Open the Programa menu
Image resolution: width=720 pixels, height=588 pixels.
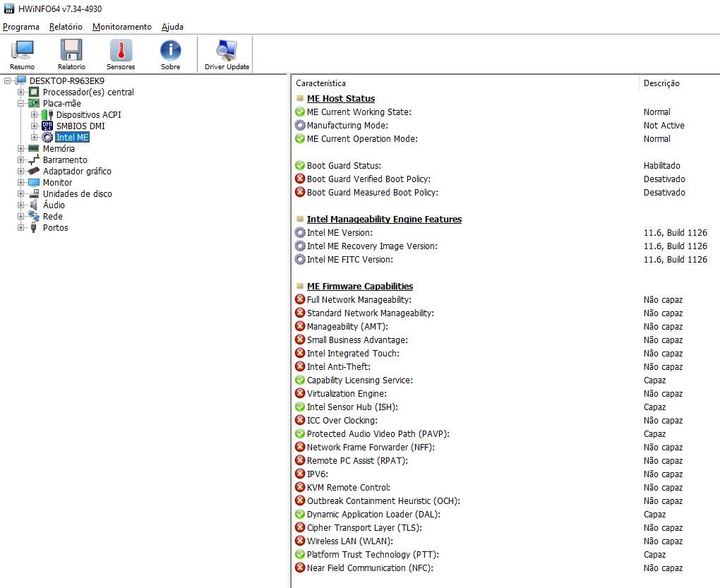tap(21, 27)
